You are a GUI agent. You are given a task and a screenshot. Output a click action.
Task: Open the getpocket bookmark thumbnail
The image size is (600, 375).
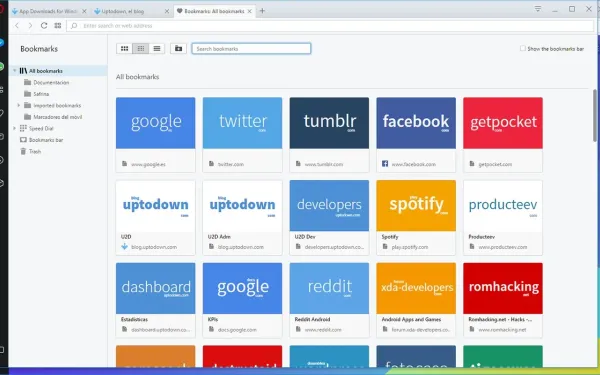pyautogui.click(x=503, y=123)
